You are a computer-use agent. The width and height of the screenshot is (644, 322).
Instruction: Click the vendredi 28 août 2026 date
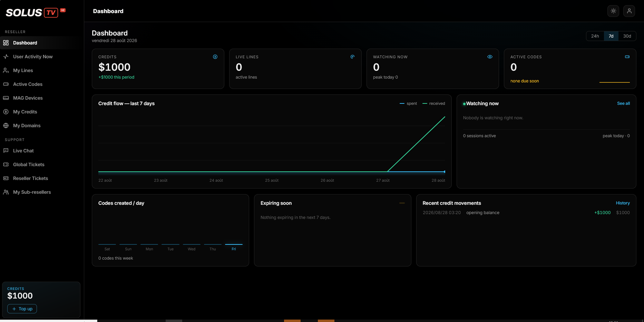[x=114, y=41]
